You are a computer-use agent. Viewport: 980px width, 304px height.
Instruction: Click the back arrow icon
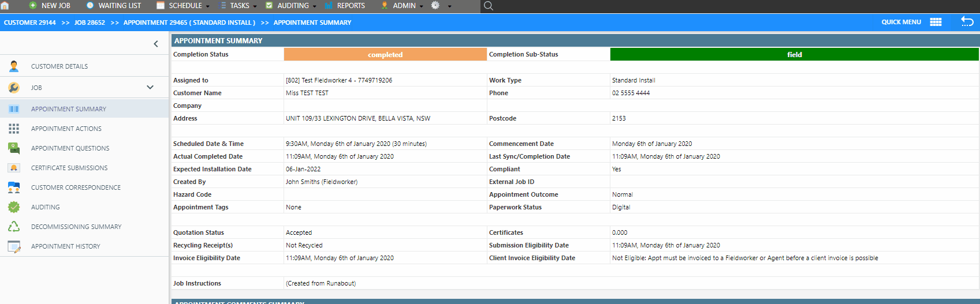(x=967, y=21)
